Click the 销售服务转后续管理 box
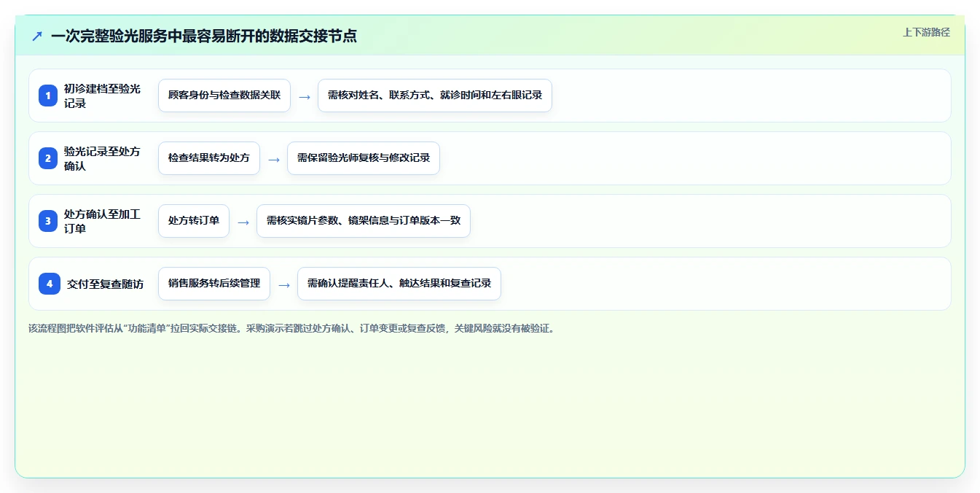 point(214,284)
